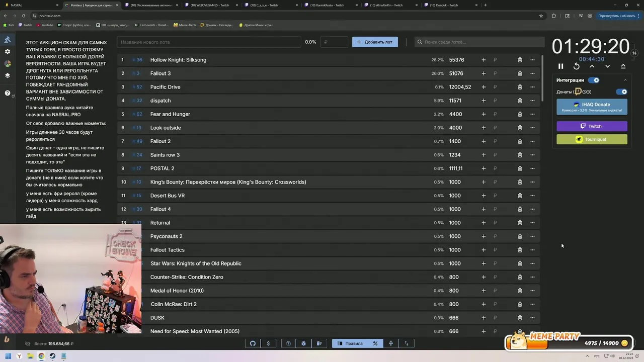Open more options for Look outside lot

pyautogui.click(x=532, y=128)
